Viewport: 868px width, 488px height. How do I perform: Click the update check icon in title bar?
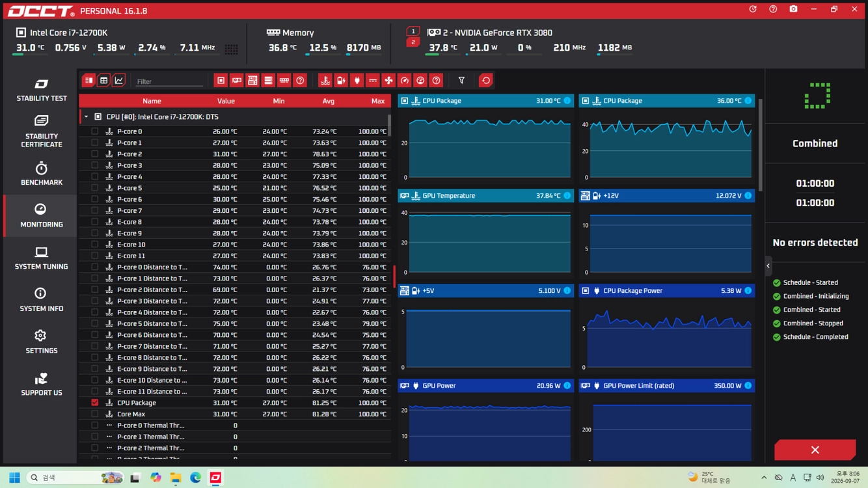(753, 9)
